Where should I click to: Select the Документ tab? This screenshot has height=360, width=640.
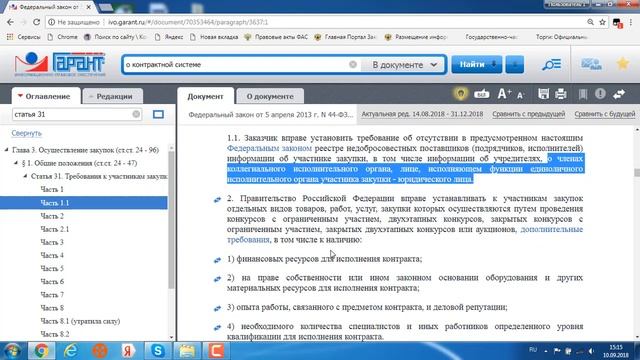(x=205, y=96)
